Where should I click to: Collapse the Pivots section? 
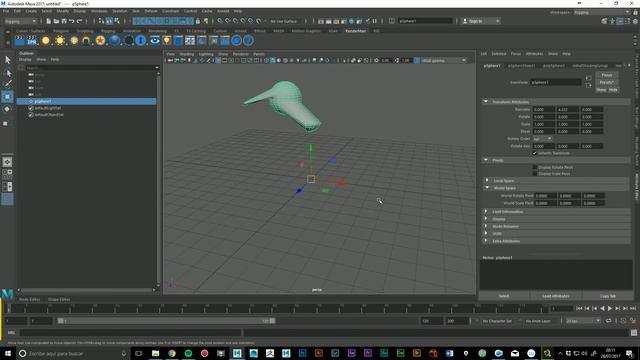(486, 160)
